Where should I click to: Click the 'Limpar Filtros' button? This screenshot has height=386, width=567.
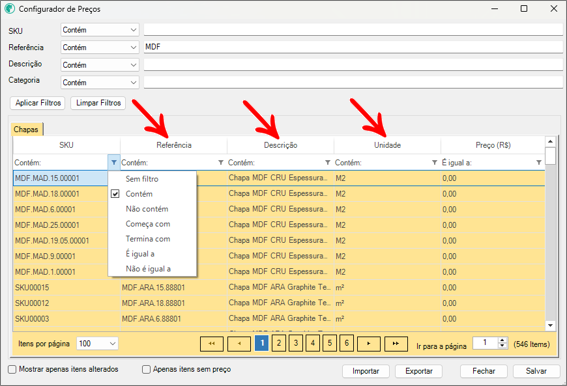pyautogui.click(x=98, y=103)
